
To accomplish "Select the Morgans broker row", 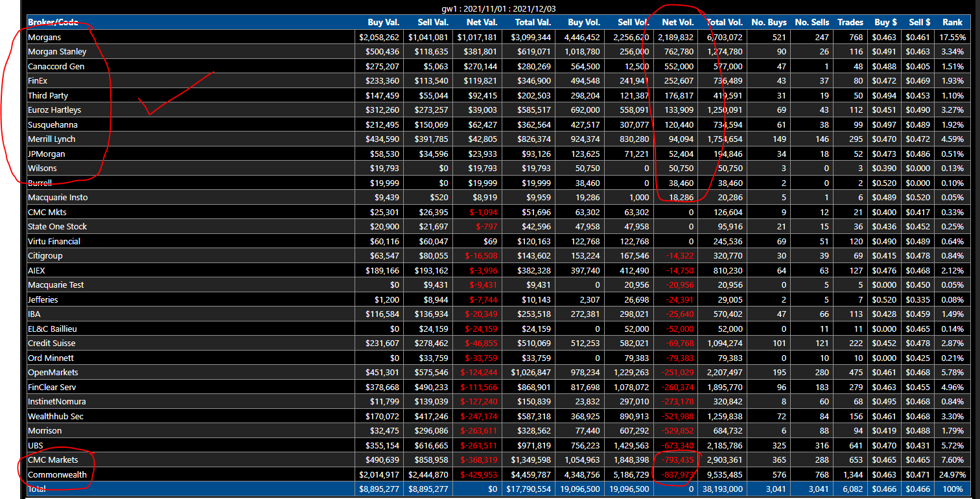I will 499,37.
